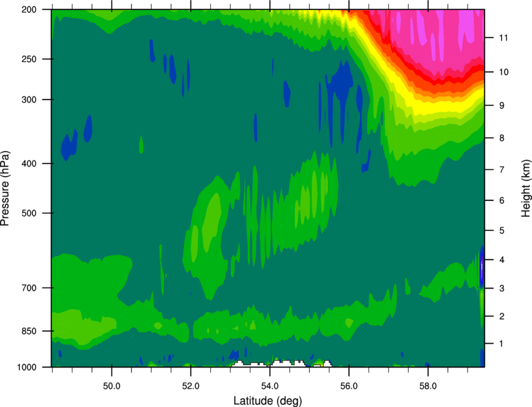This screenshot has height=407, width=532.
Task: Select the 'Height (km)' axis title
Action: tap(526, 188)
